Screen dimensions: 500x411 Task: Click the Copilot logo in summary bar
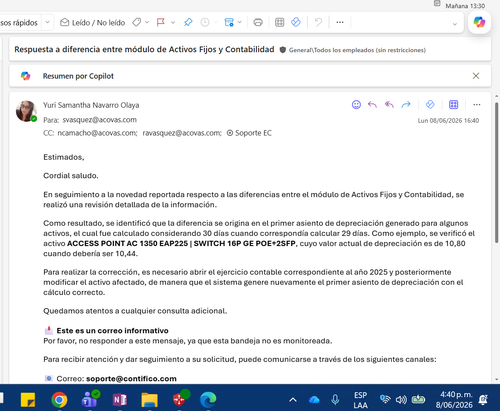[25, 76]
